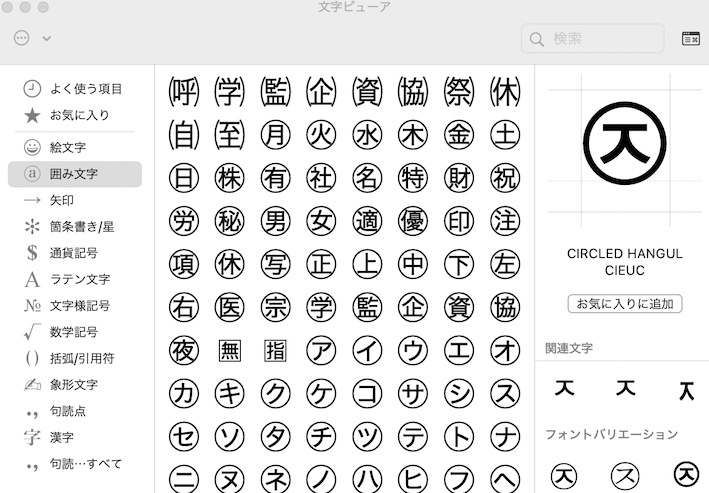
Task: Open the ellipsis action menu icon
Action: pos(22,38)
